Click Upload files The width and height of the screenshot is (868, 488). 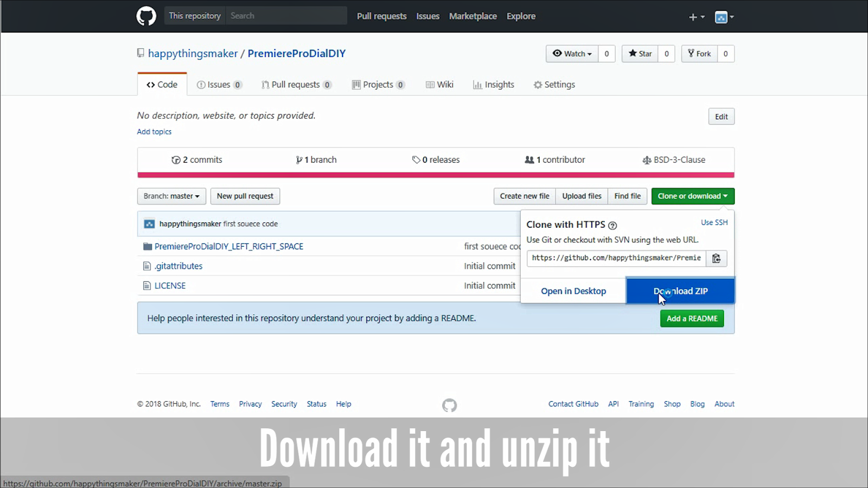tap(582, 196)
